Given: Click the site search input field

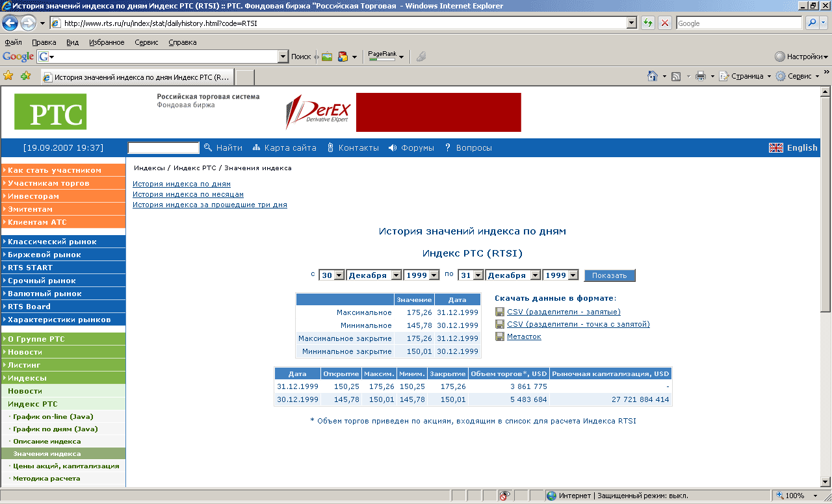Looking at the screenshot, I should coord(163,148).
